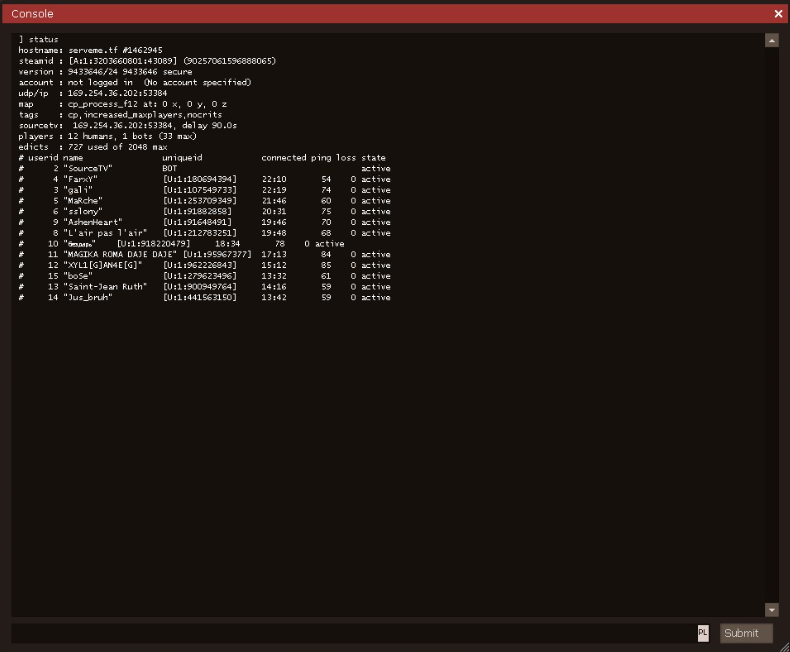Focus the console command input field
790x652 pixels.
[x=350, y=633]
